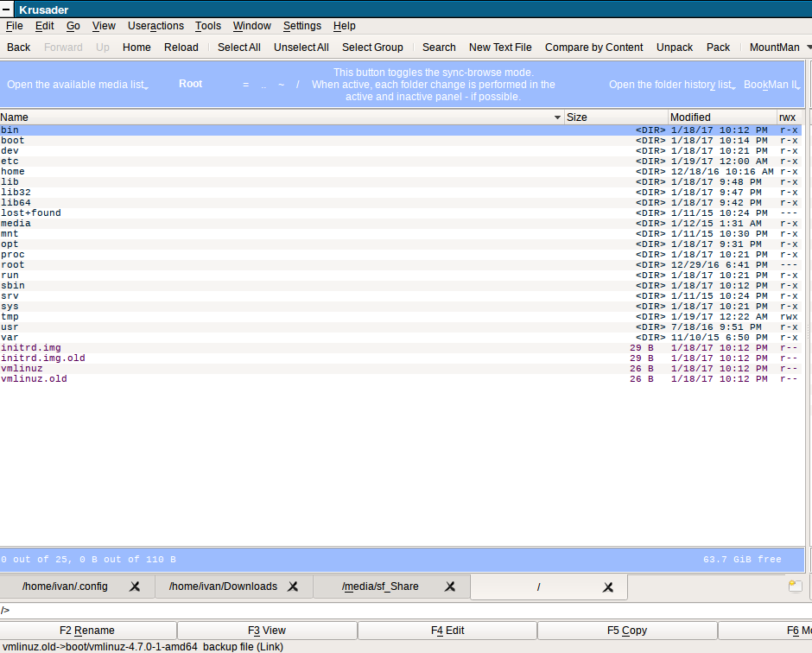Click Unselect All in the toolbar
812x653 pixels.
[x=301, y=48]
